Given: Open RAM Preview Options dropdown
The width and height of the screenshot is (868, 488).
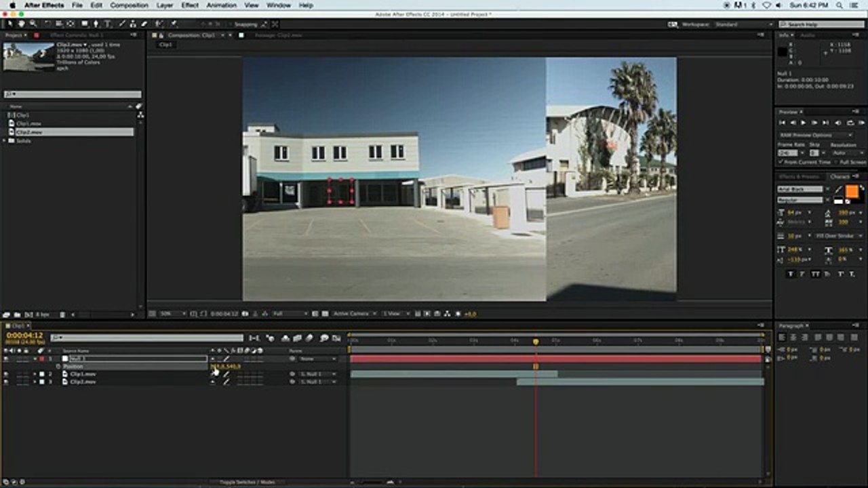Looking at the screenshot, I should [816, 135].
